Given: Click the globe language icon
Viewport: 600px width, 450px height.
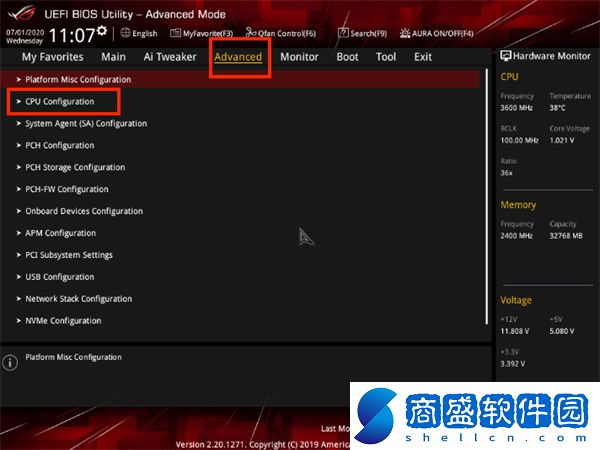Looking at the screenshot, I should [x=125, y=33].
